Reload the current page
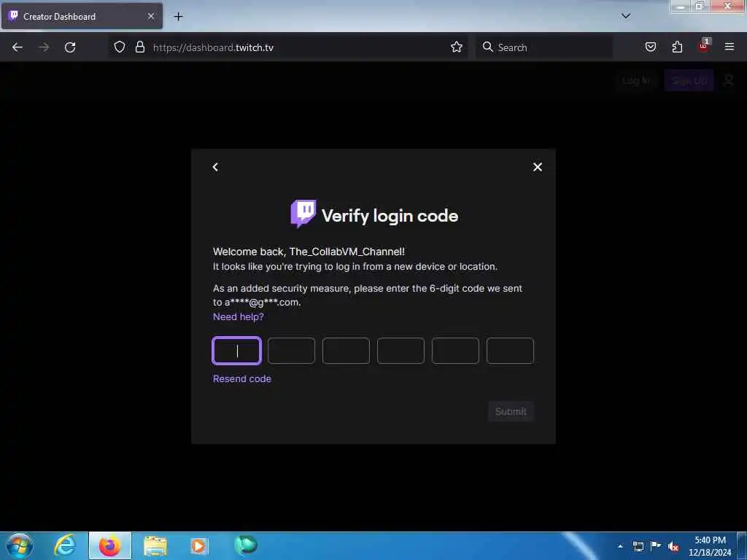This screenshot has height=560, width=747. [x=70, y=47]
